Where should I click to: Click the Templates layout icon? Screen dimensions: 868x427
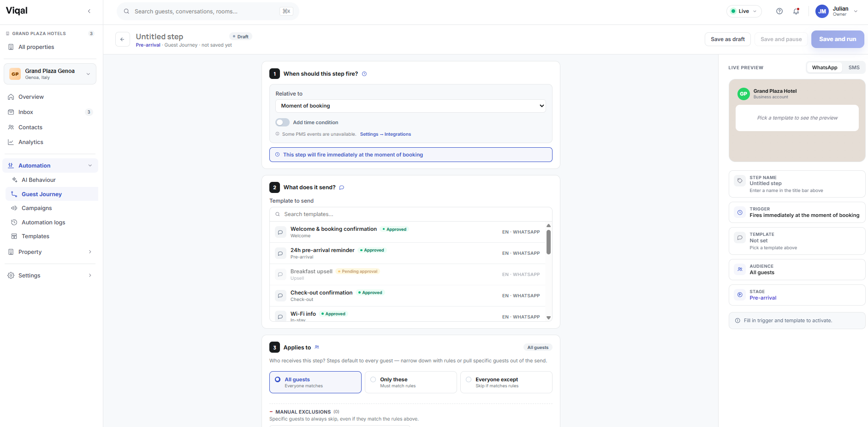coord(14,236)
